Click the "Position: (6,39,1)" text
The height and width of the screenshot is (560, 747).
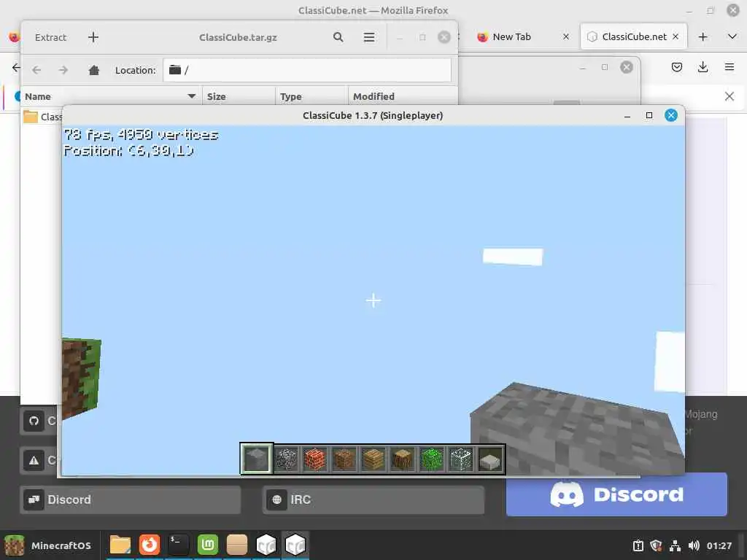128,150
